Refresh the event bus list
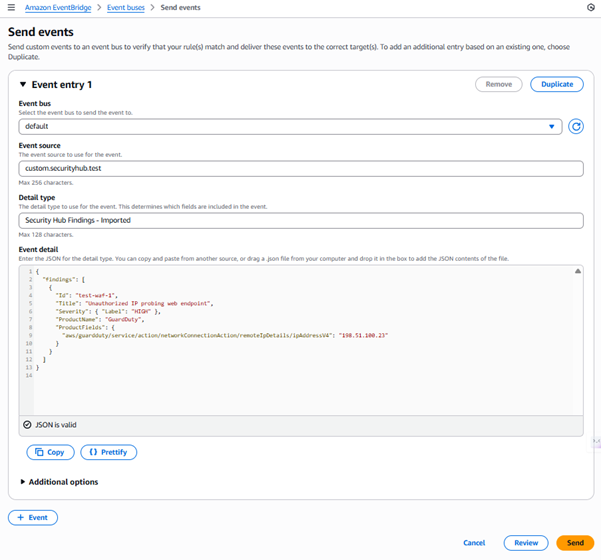The image size is (601, 560). tap(576, 126)
